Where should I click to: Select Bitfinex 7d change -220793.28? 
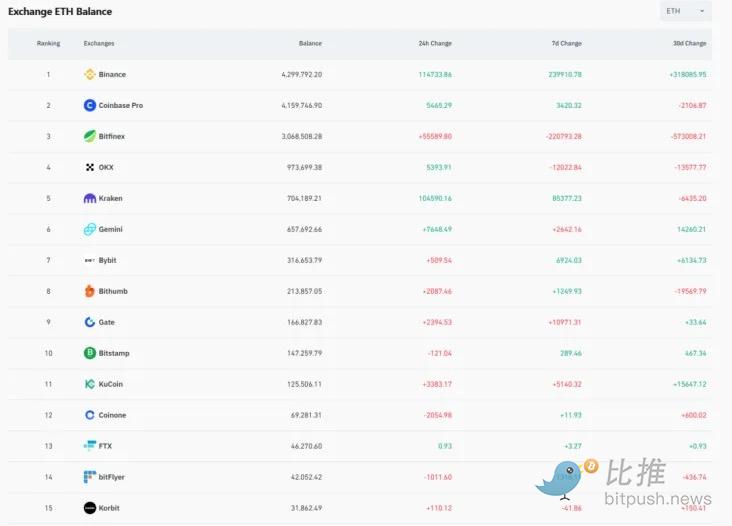click(x=564, y=136)
